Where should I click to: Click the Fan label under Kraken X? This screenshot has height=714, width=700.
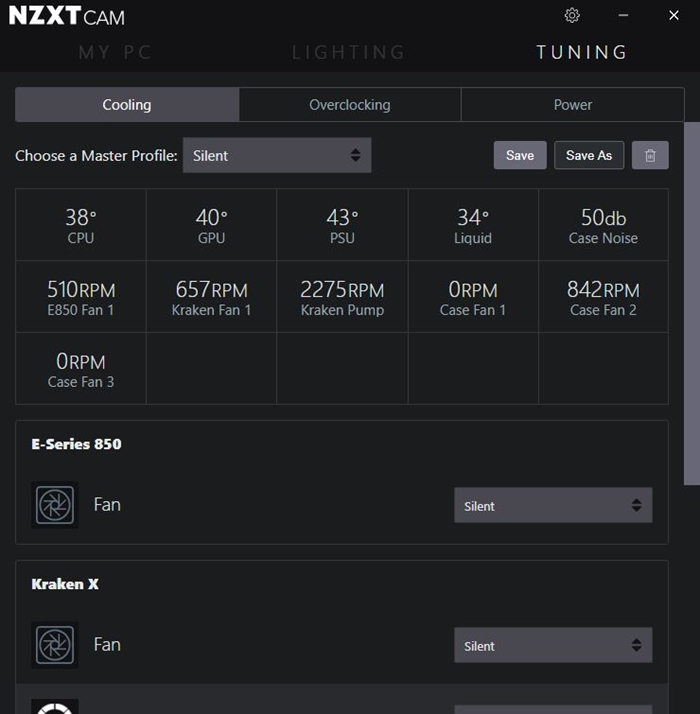(x=107, y=644)
